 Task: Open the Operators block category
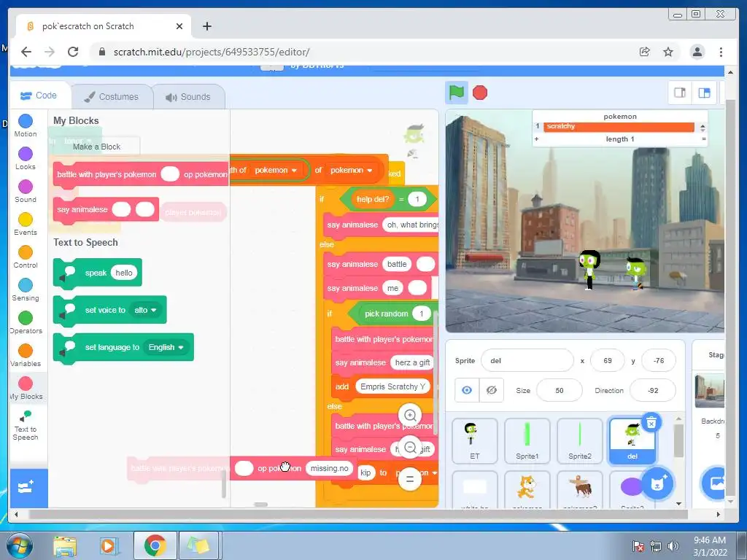tap(26, 323)
